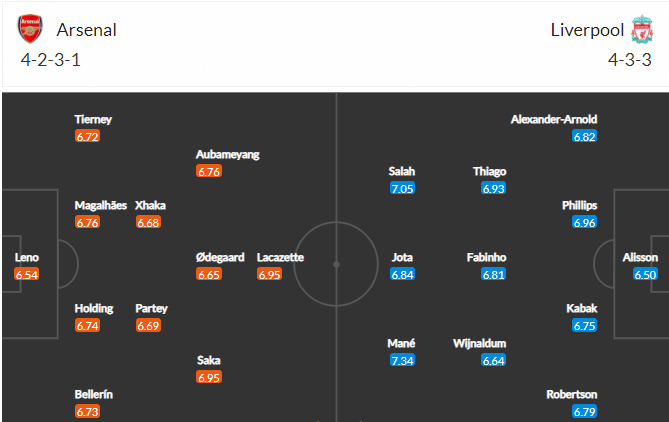Select Thiago on the Liverpool lineup
This screenshot has height=422, width=669.
click(489, 172)
